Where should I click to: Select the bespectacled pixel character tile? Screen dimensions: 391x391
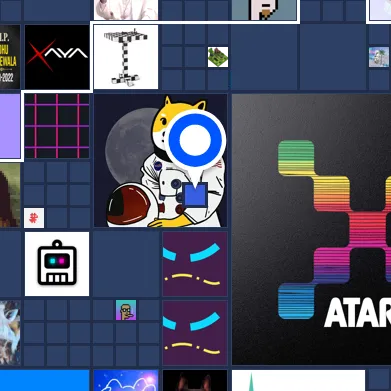[x=126, y=310]
